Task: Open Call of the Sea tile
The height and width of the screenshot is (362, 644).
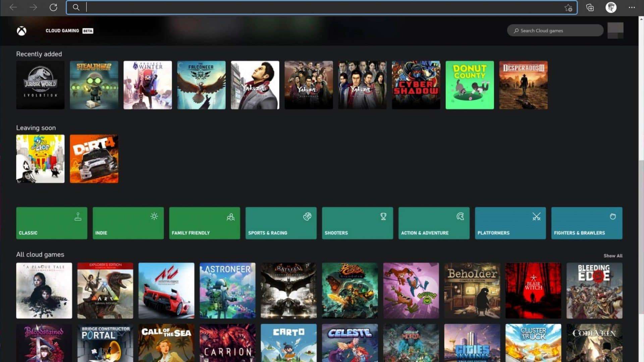Action: point(166,343)
